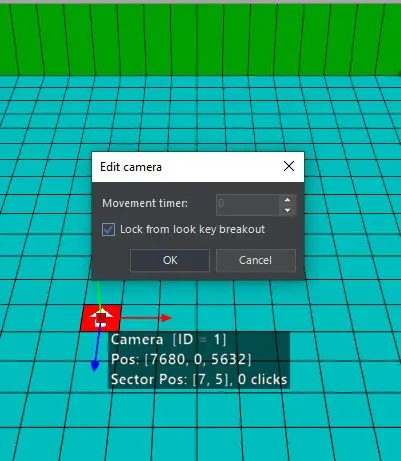Close the Edit camera dialog with X
This screenshot has width=401, height=461.
click(289, 166)
